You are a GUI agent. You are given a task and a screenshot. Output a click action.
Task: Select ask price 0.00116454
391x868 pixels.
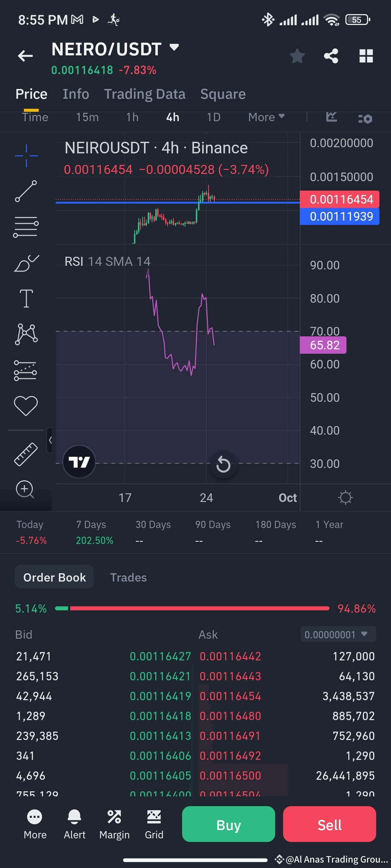click(230, 696)
